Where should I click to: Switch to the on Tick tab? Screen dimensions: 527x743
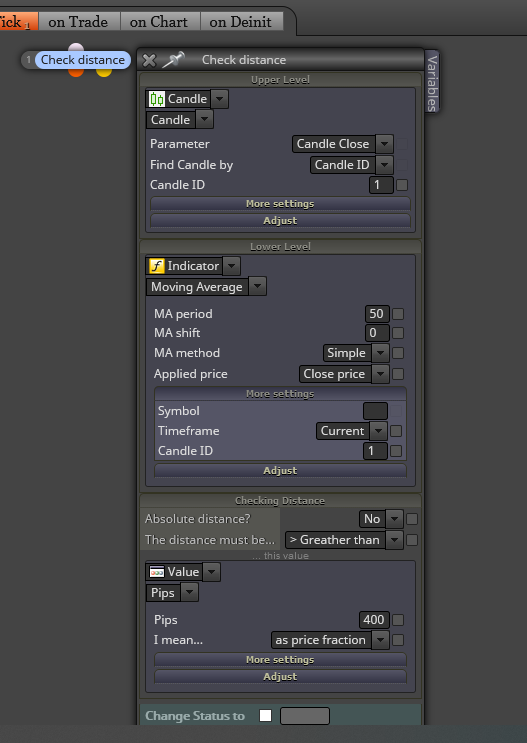tap(17, 22)
